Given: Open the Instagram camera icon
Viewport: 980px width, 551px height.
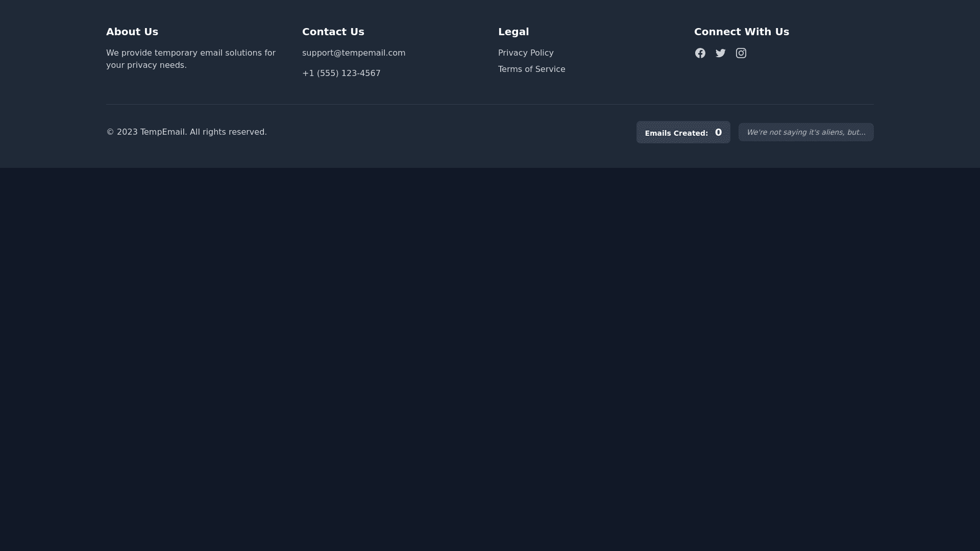Looking at the screenshot, I should 741,53.
